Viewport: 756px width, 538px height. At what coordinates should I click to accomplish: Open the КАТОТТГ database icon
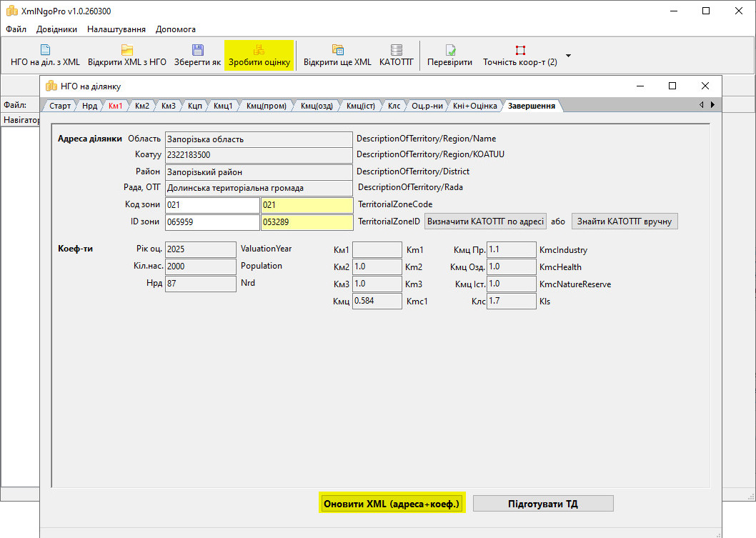396,50
